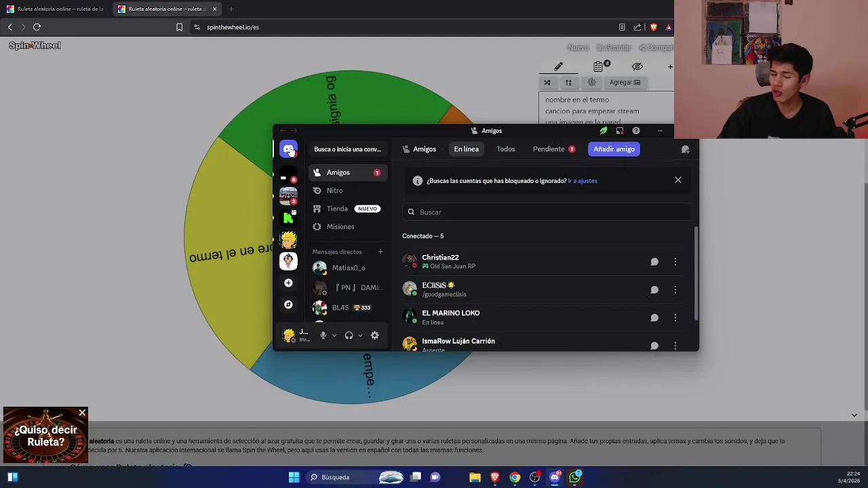The height and width of the screenshot is (488, 868).
Task: Open Misiones in Discord sidebar
Action: pyautogui.click(x=348, y=226)
